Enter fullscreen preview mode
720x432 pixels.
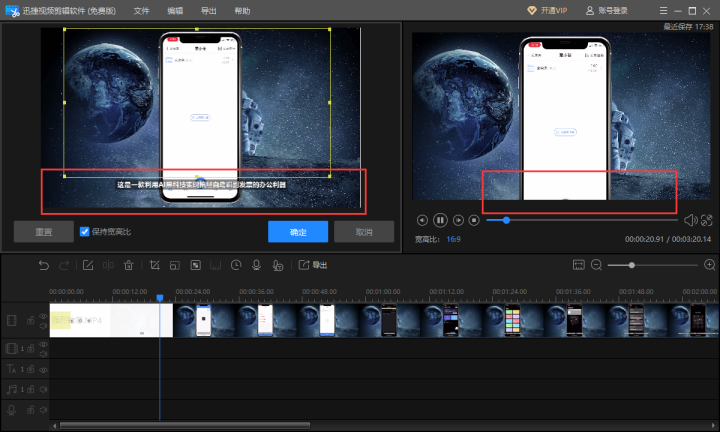(707, 220)
